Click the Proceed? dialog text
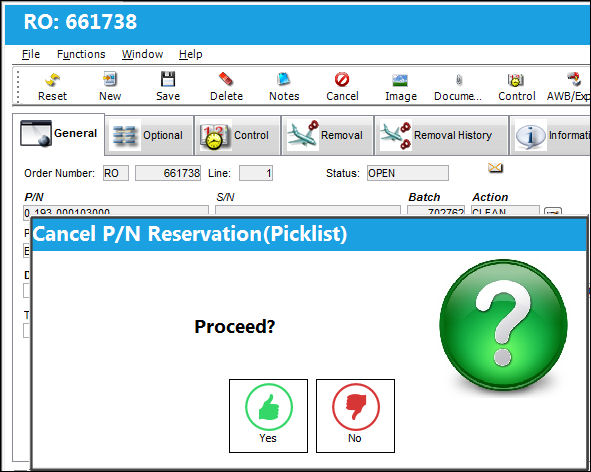 click(235, 326)
